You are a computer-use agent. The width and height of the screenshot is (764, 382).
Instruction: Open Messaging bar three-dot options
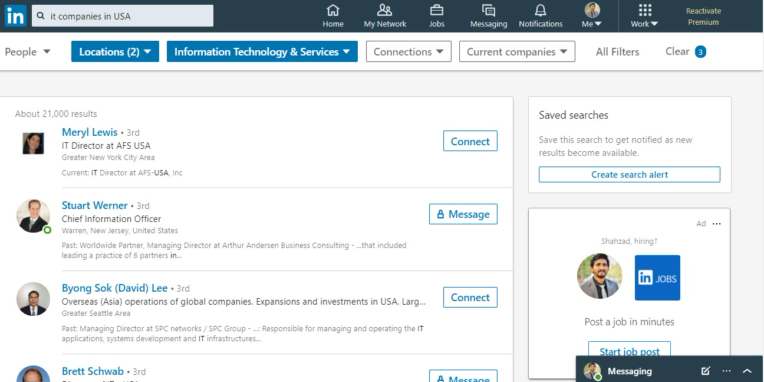726,371
